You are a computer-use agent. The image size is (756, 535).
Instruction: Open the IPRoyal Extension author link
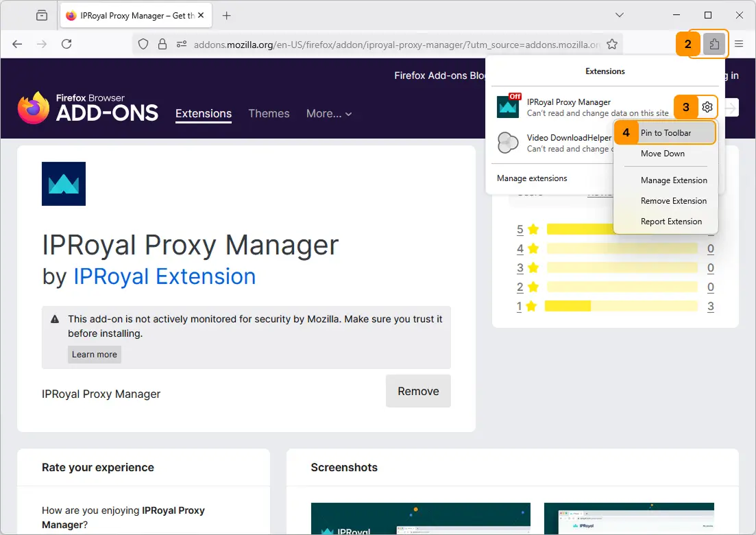(x=164, y=276)
